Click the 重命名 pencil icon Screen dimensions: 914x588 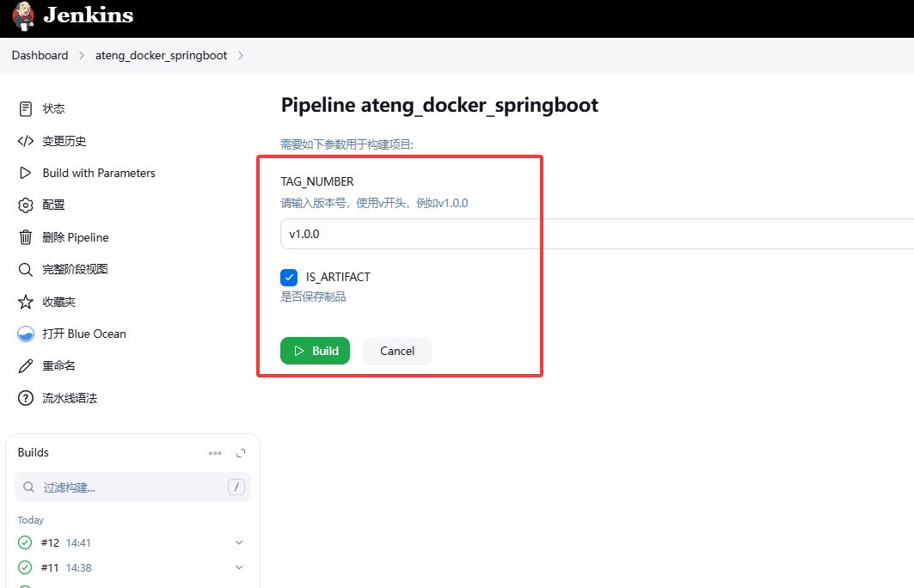click(x=26, y=366)
